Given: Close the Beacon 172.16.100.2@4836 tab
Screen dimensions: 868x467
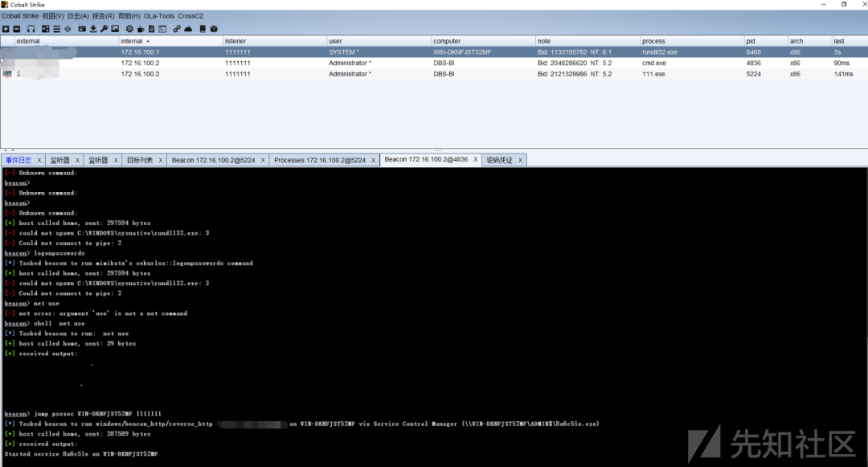Looking at the screenshot, I should [476, 159].
